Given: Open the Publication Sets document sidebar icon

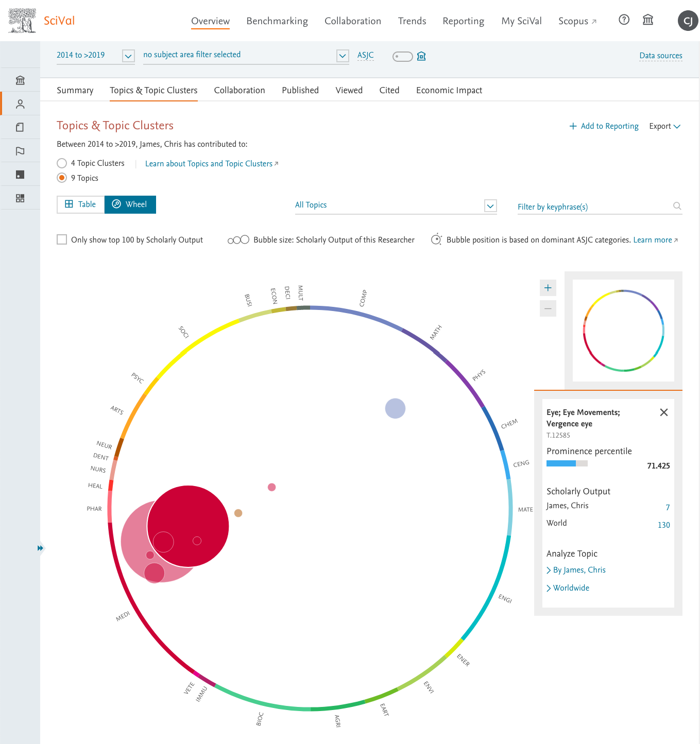Looking at the screenshot, I should 20,127.
